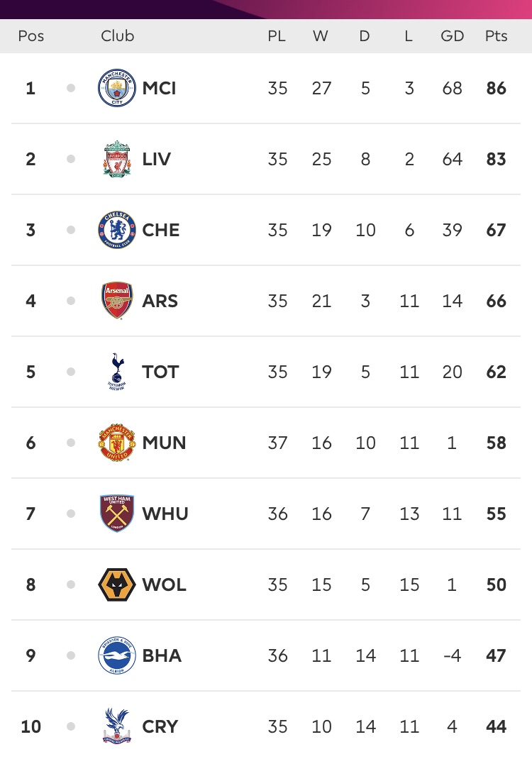Viewport: 532px width, 759px height.
Task: Open the West Ham United badge
Action: 116,514
